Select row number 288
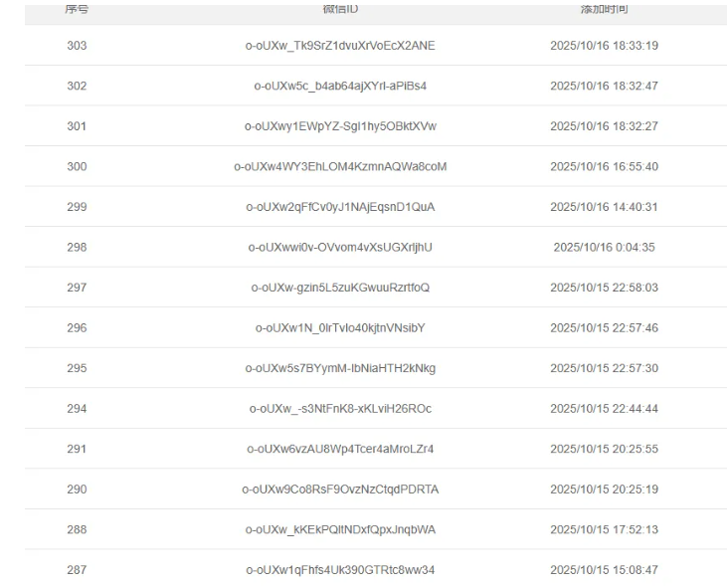The height and width of the screenshot is (588, 727). 77,529
